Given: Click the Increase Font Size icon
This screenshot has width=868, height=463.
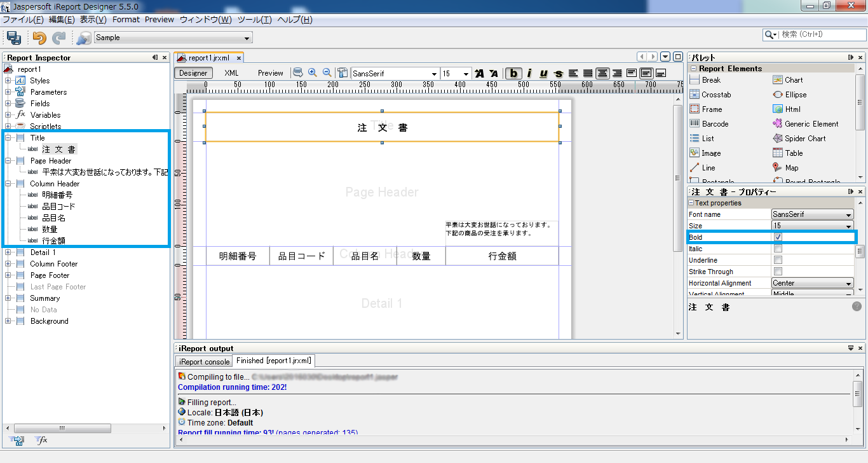Looking at the screenshot, I should [x=478, y=73].
